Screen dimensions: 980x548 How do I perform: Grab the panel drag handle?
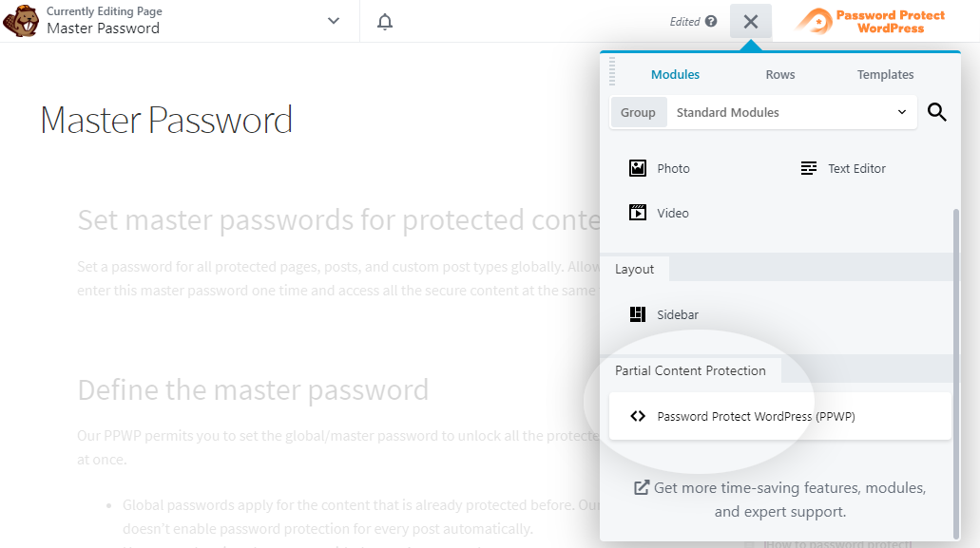(612, 71)
